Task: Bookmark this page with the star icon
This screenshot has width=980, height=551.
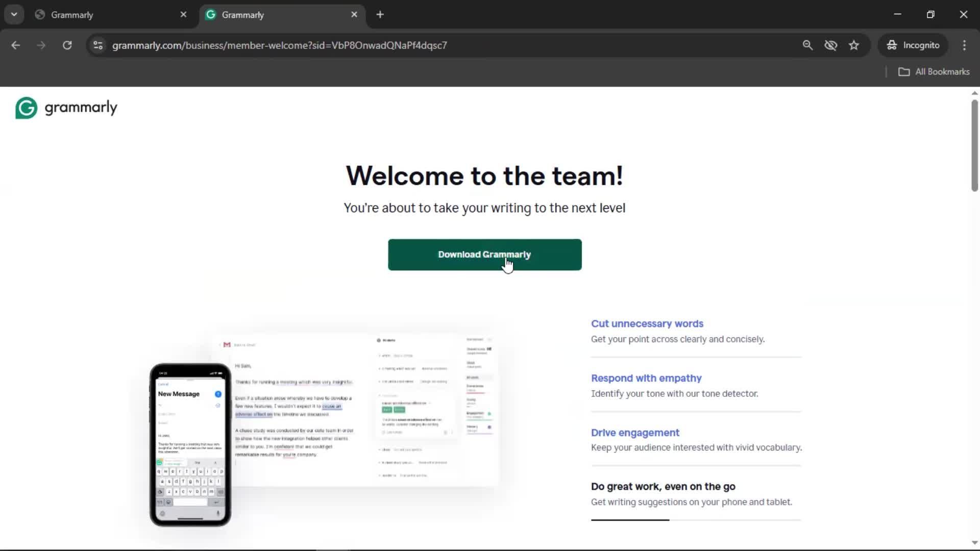Action: point(854,45)
